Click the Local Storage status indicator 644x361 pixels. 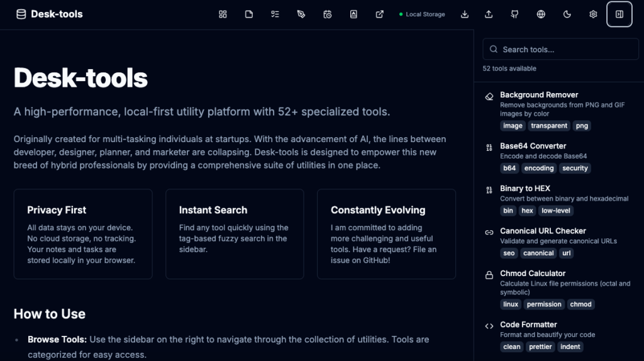click(x=422, y=14)
